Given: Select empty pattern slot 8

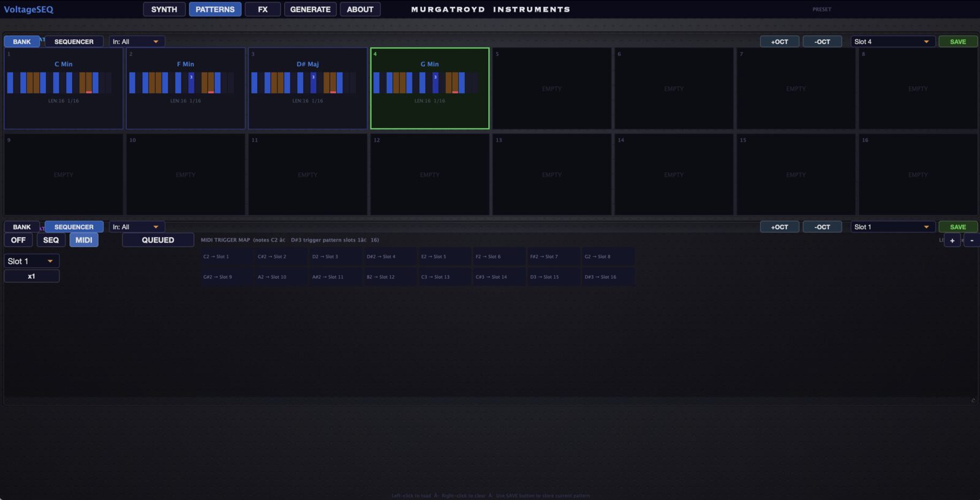Looking at the screenshot, I should pos(918,88).
